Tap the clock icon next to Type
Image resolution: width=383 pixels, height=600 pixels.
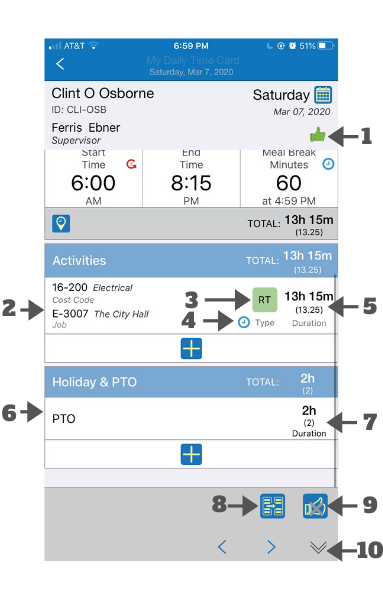(244, 322)
